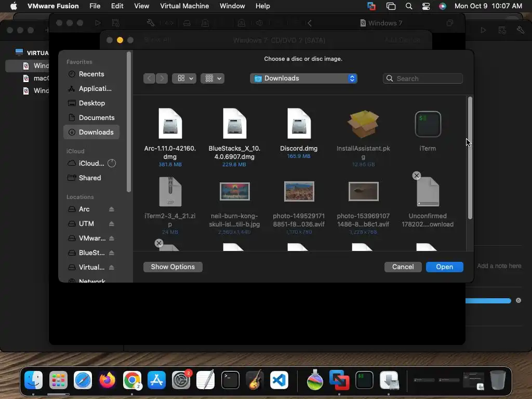Open Control Center in the menu bar

[x=426, y=6]
